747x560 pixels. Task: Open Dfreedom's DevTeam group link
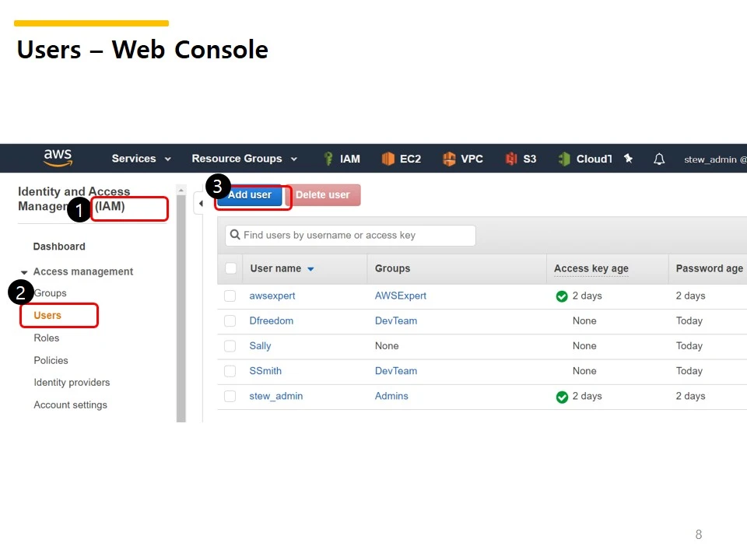[x=395, y=321]
